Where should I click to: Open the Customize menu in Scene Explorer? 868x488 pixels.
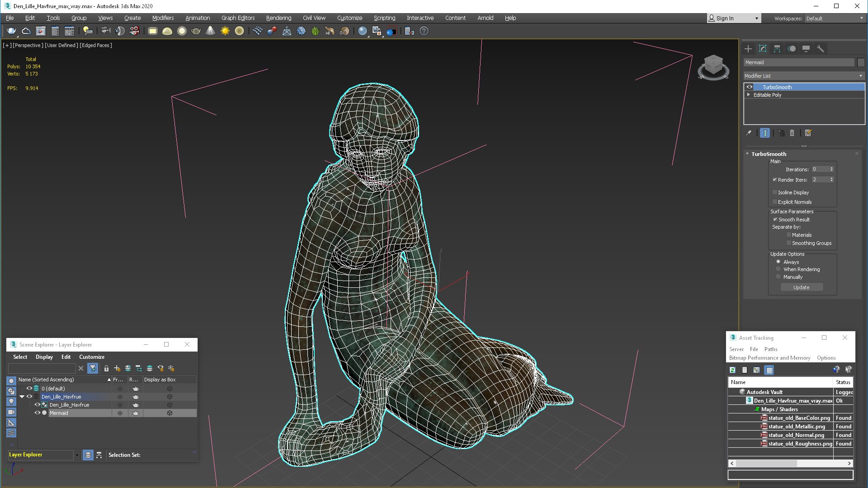(x=92, y=357)
